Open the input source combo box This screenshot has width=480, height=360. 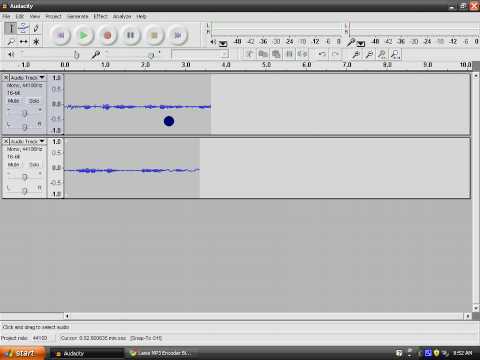[x=200, y=54]
